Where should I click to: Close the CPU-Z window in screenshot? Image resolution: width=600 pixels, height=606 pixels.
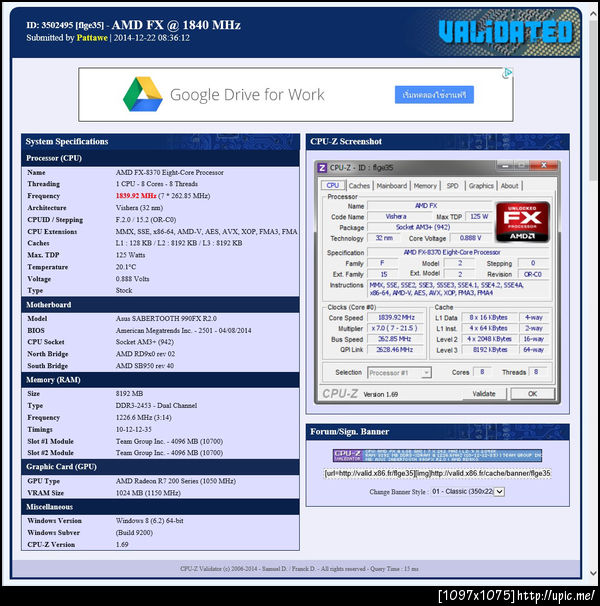[544, 165]
